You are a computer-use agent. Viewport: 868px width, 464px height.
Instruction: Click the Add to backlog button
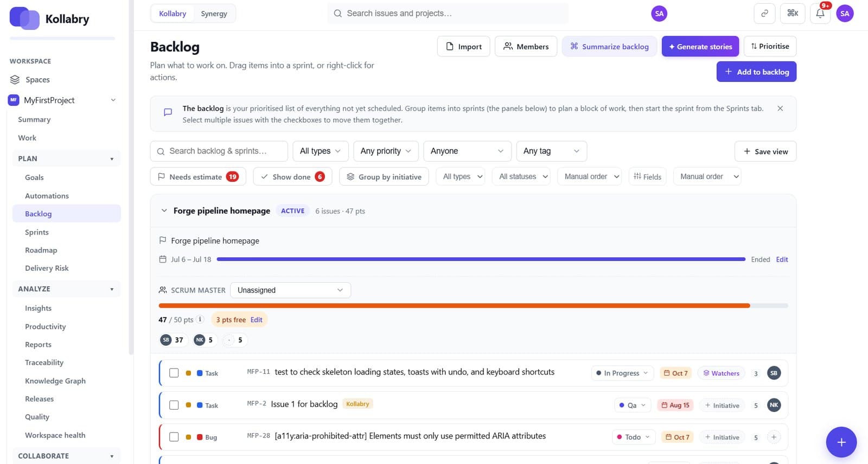[x=756, y=72]
